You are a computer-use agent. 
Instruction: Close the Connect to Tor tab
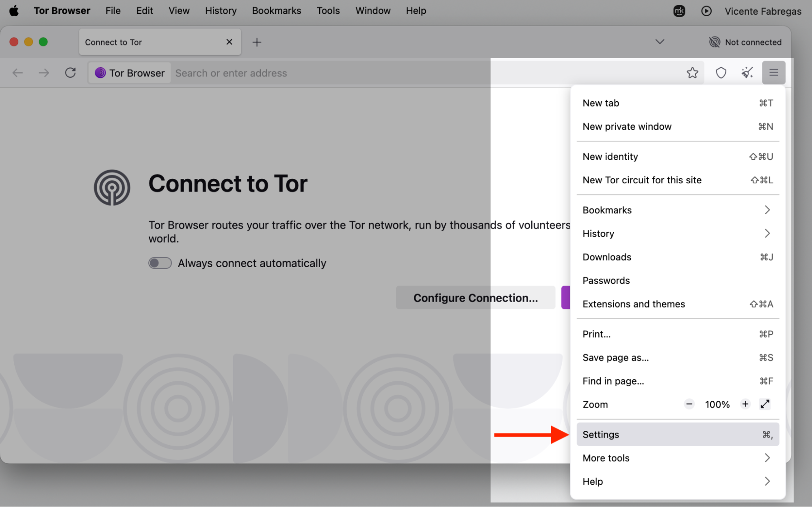[229, 42]
